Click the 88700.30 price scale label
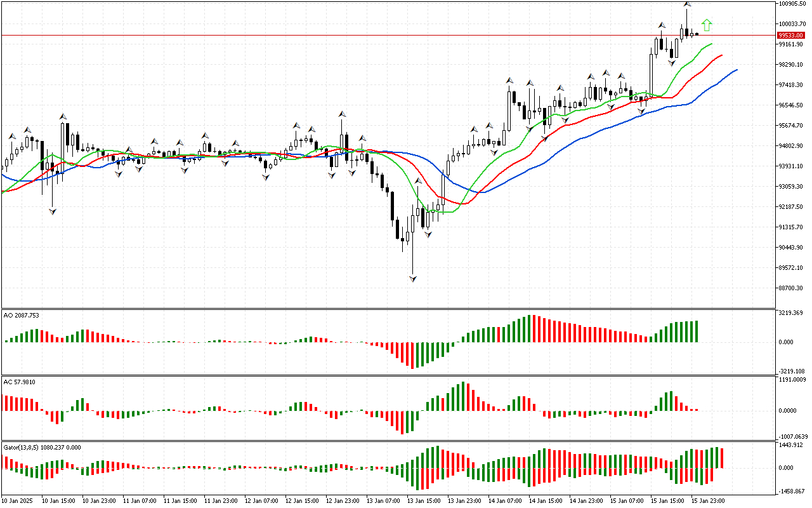Image resolution: width=812 pixels, height=508 pixels. click(791, 288)
